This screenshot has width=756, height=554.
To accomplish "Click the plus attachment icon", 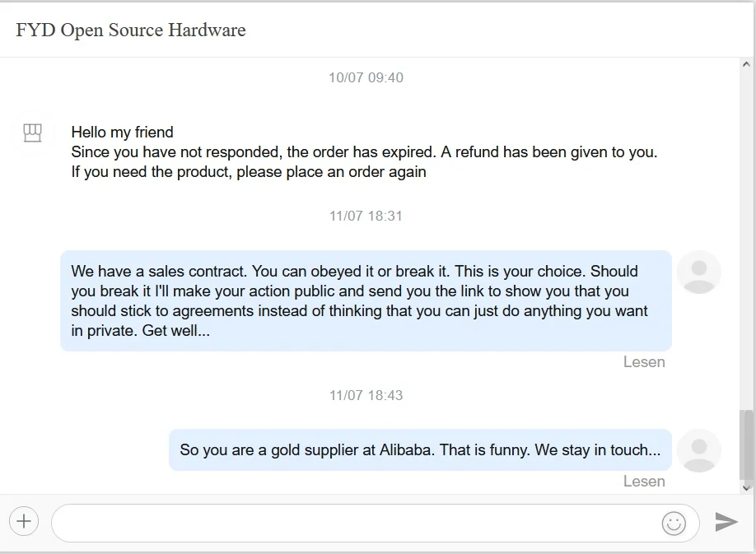I will [24, 520].
